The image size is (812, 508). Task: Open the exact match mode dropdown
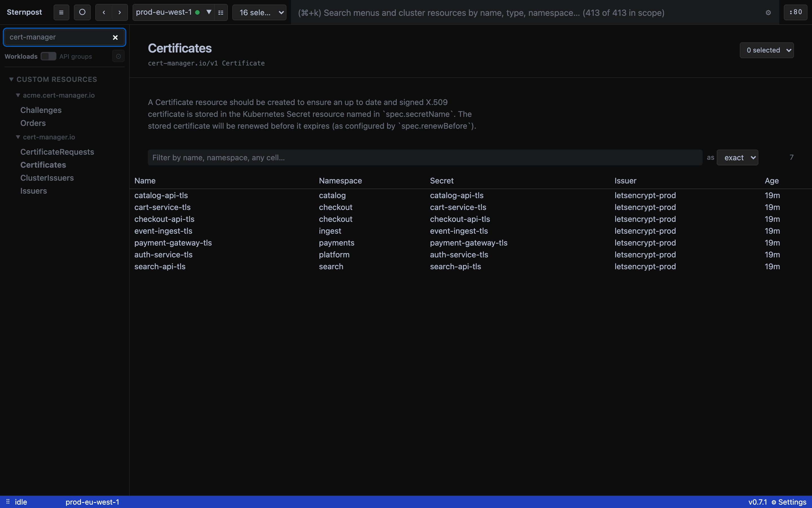[x=737, y=157]
